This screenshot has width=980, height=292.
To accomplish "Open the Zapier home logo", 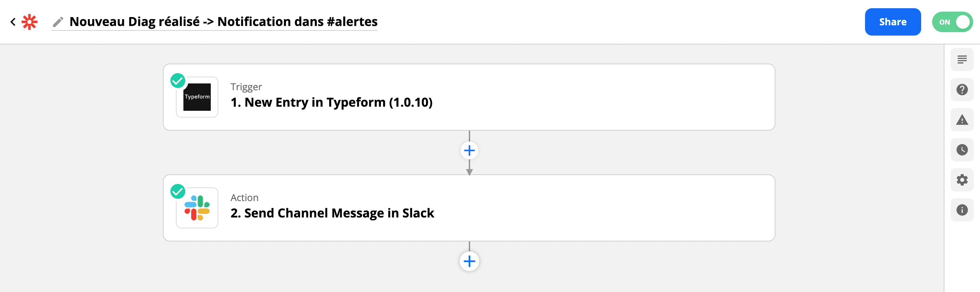I will 29,22.
